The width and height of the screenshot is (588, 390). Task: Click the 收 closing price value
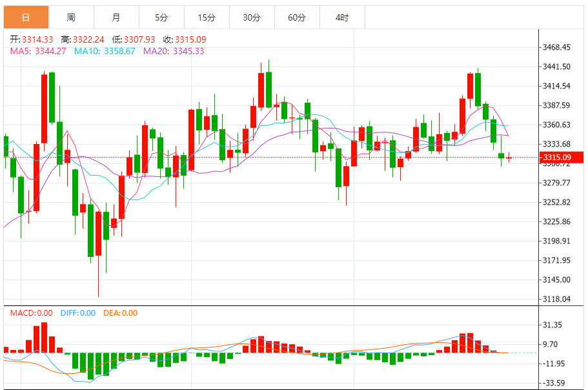coord(190,39)
